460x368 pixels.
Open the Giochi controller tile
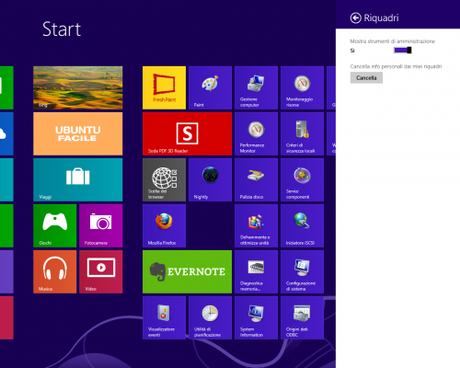[x=55, y=226]
